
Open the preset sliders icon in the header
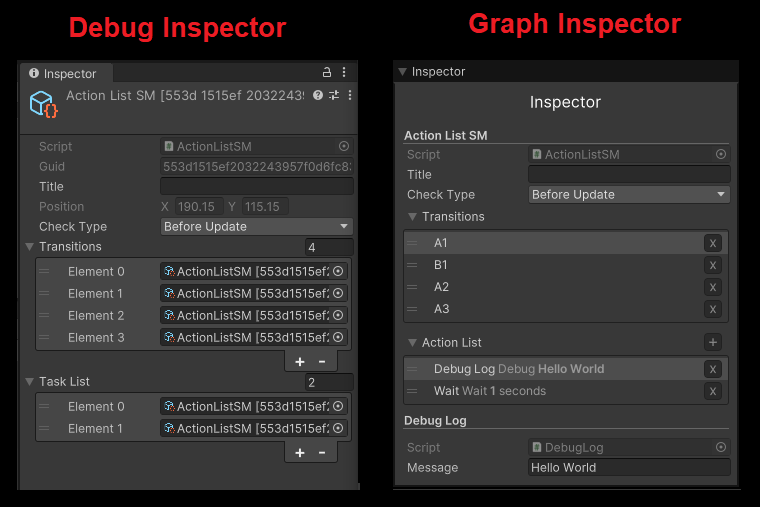click(x=334, y=95)
